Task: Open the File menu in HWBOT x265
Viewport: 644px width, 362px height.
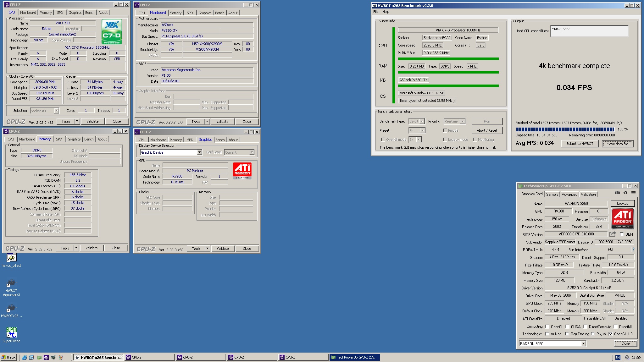Action: pos(376,12)
